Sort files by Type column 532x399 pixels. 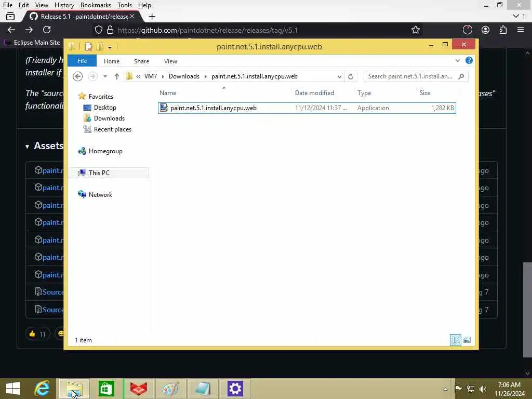[x=364, y=93]
